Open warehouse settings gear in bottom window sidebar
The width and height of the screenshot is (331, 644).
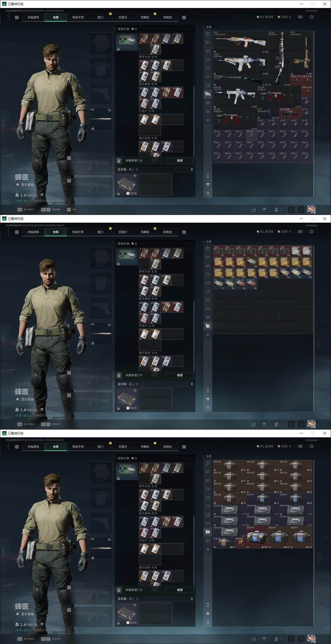pos(208,549)
